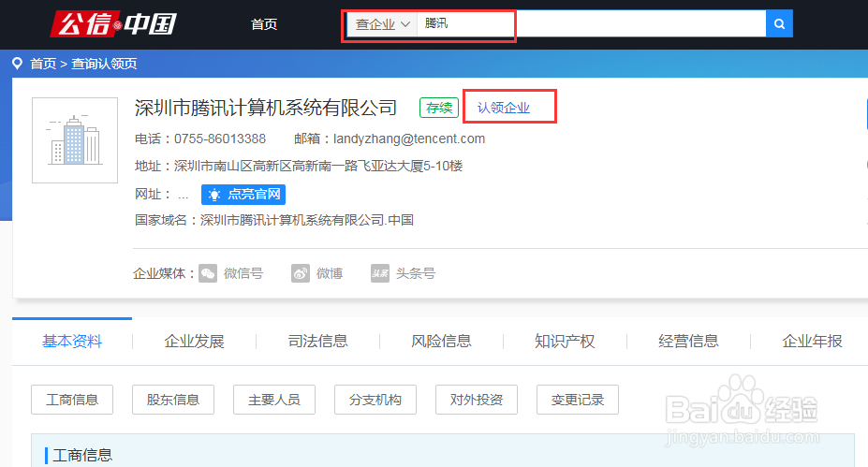
Task: Click the location pin icon in breadcrumb
Action: 17,64
